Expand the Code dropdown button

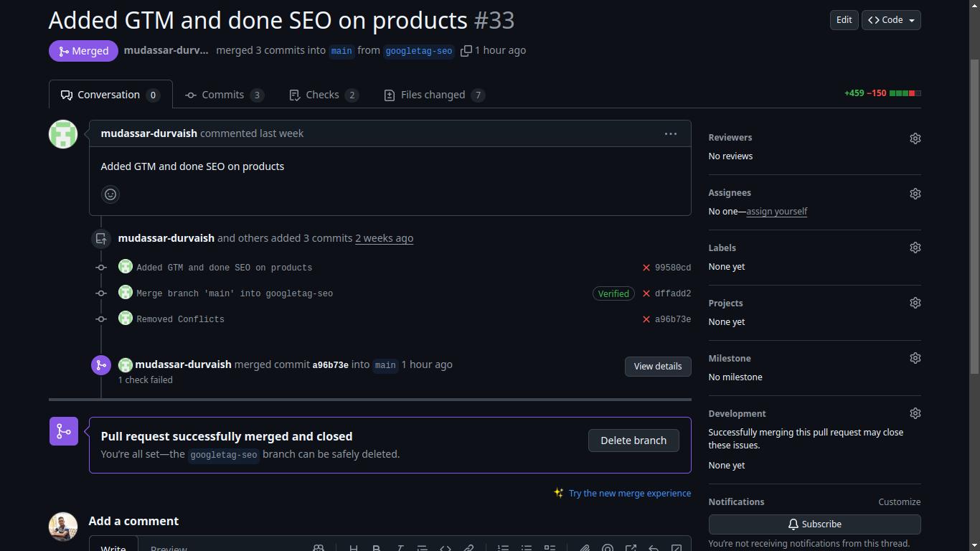click(x=891, y=20)
